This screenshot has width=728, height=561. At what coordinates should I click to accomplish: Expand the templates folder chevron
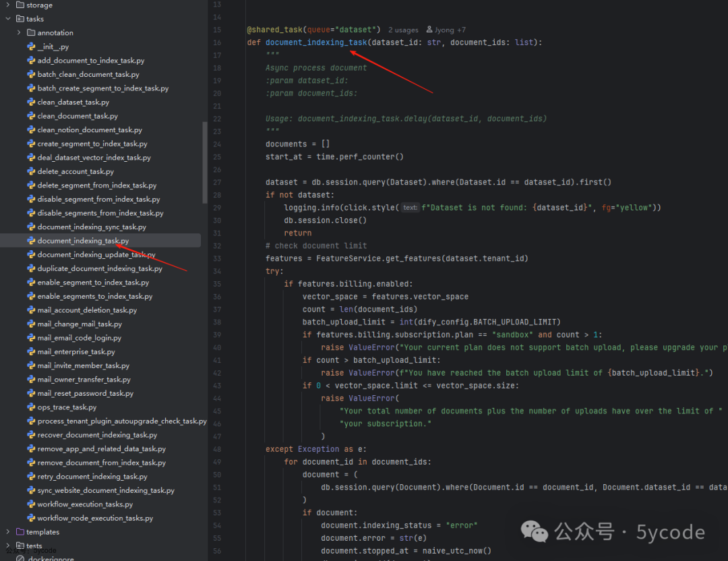[x=8, y=532]
